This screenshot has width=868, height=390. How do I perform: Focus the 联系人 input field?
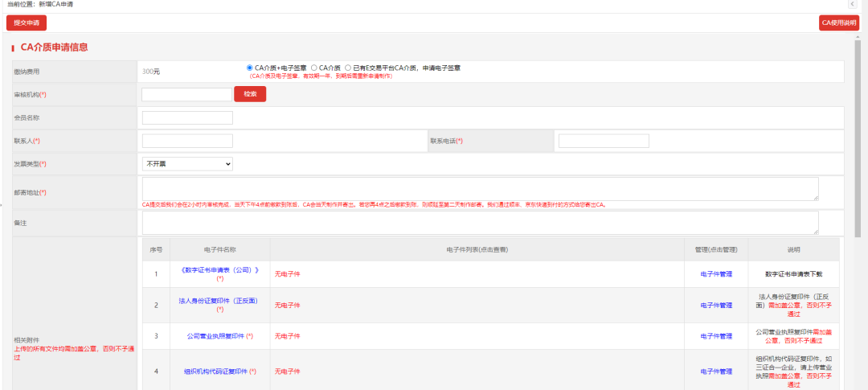coord(187,141)
